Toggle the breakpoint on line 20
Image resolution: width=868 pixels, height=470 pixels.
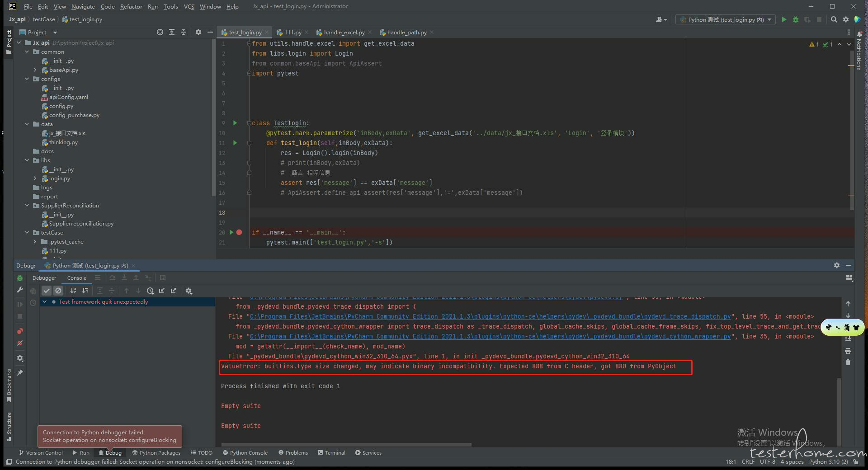click(239, 232)
